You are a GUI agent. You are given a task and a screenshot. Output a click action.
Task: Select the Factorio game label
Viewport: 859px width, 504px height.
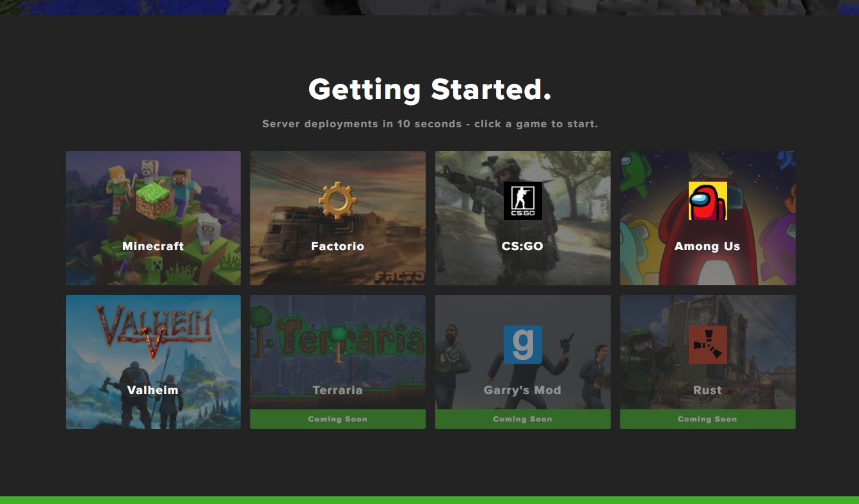click(x=337, y=246)
